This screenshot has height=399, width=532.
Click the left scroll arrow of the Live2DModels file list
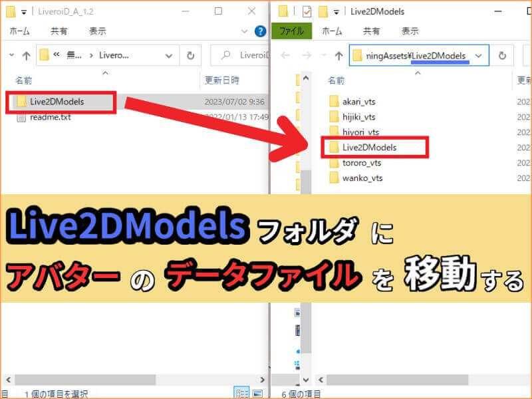[321, 380]
